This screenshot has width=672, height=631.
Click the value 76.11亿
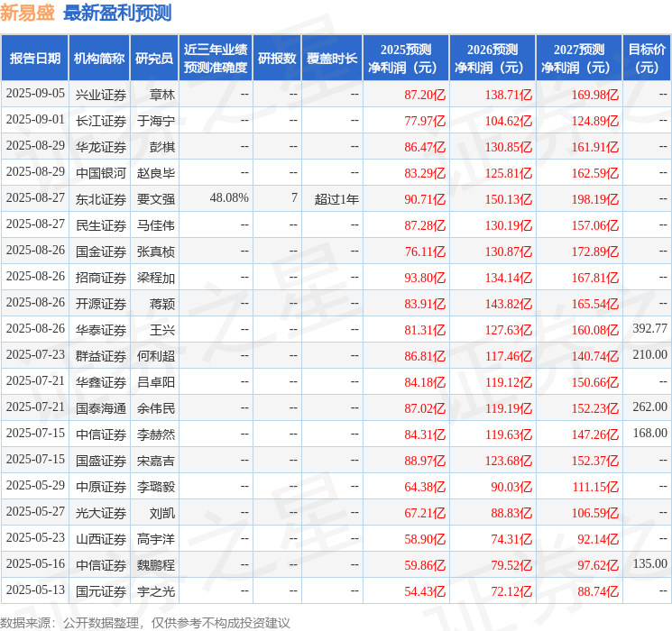(425, 251)
